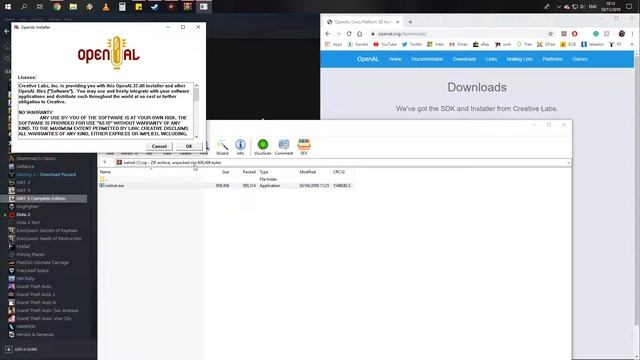Viewport: 640px width, 360px height.
Task: Open Task View from the taskbar
Action: (x=40, y=7)
